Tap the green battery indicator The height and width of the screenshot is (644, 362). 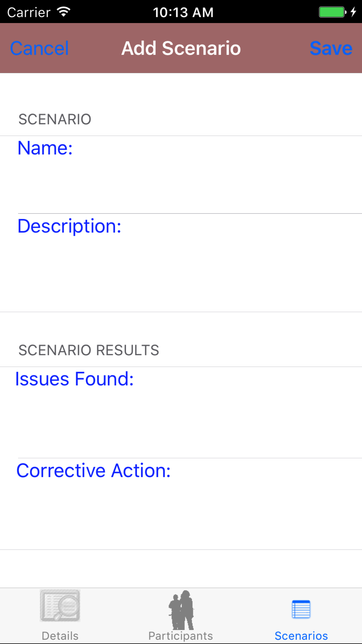tap(332, 12)
